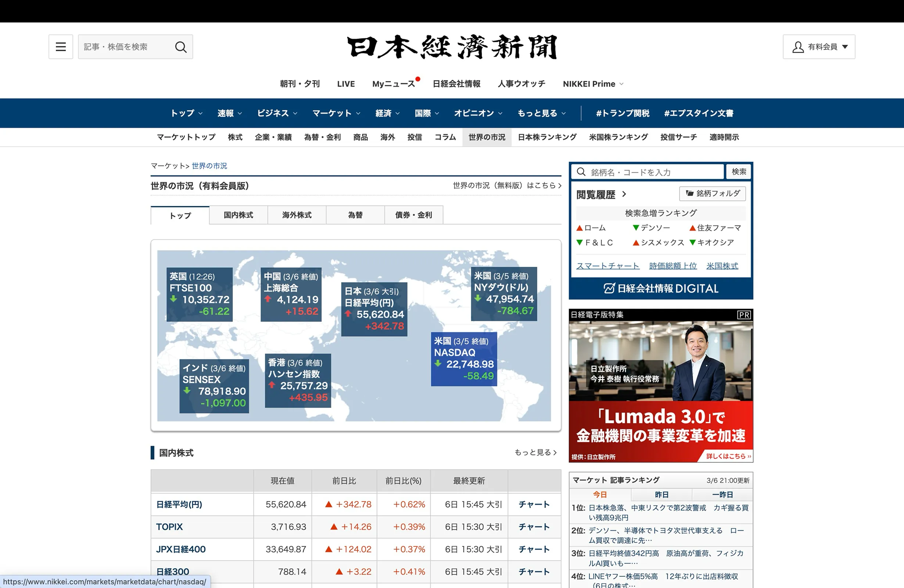Open 米国株ランキング in the submenu

coord(618,137)
